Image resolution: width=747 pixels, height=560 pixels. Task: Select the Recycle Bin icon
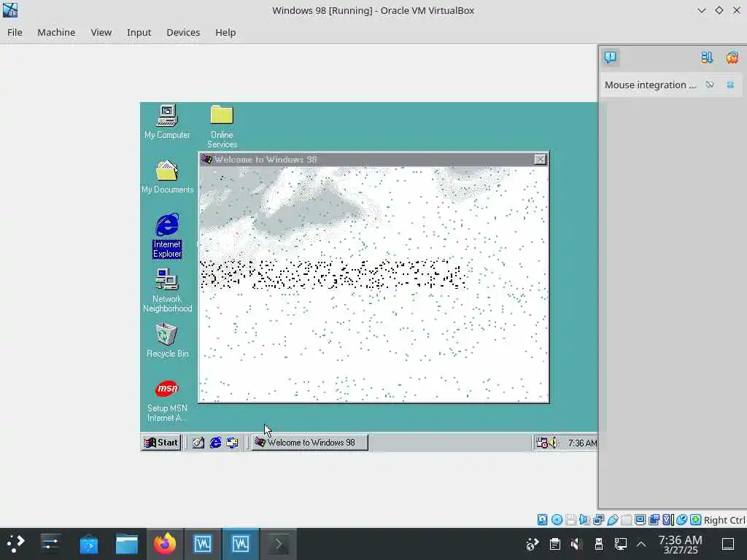point(167,340)
